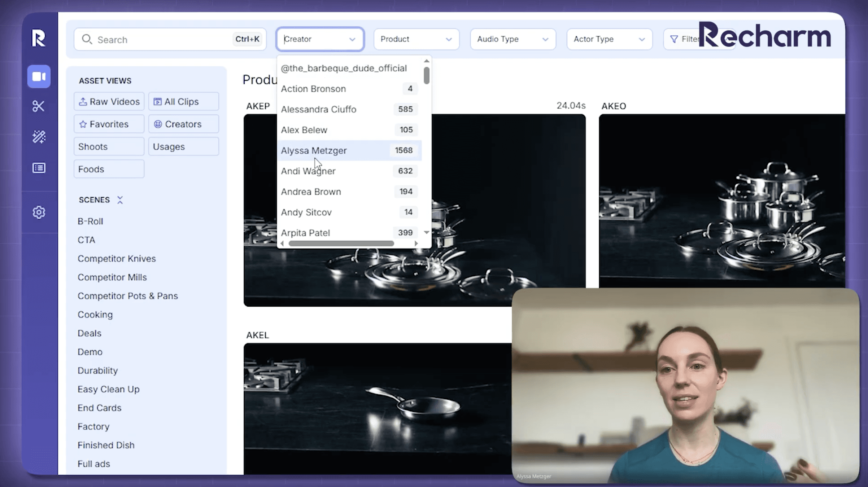Image resolution: width=868 pixels, height=487 pixels.
Task: Open Raw Videos asset view
Action: (x=109, y=102)
